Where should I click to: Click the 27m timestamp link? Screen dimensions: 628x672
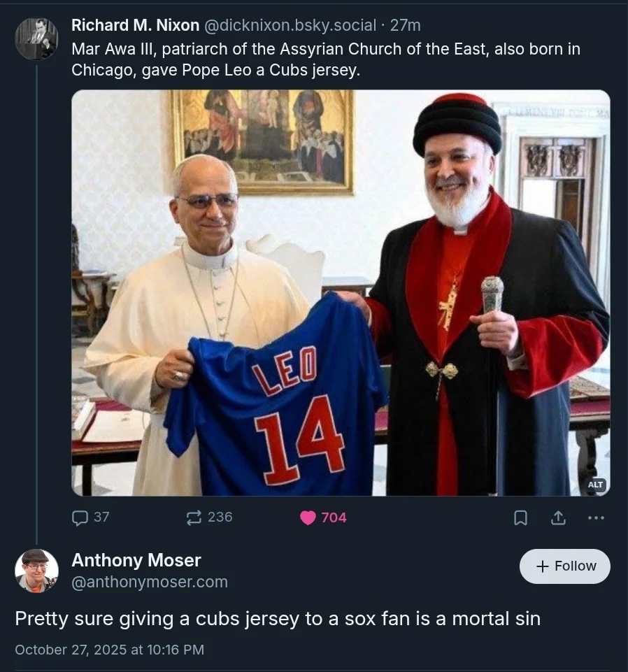pos(406,25)
